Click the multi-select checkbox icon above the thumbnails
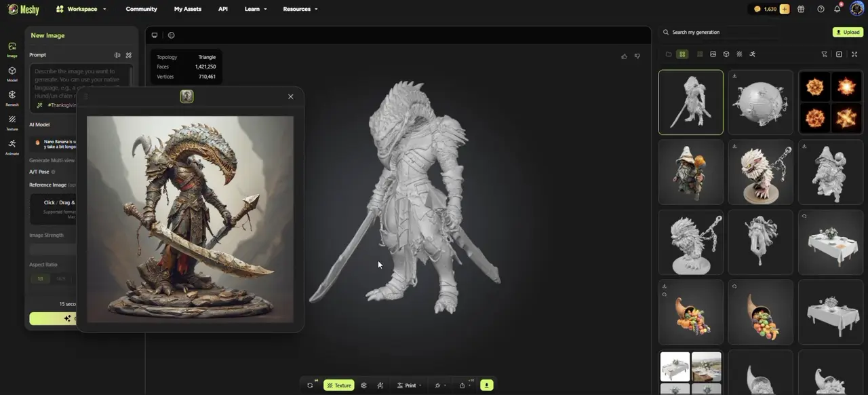The height and width of the screenshot is (395, 868). (x=840, y=54)
